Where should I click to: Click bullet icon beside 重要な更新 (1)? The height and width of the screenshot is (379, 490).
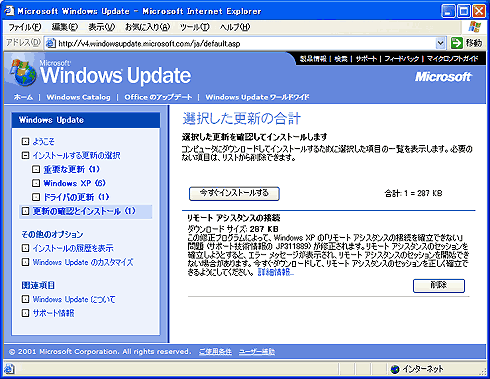coord(36,169)
